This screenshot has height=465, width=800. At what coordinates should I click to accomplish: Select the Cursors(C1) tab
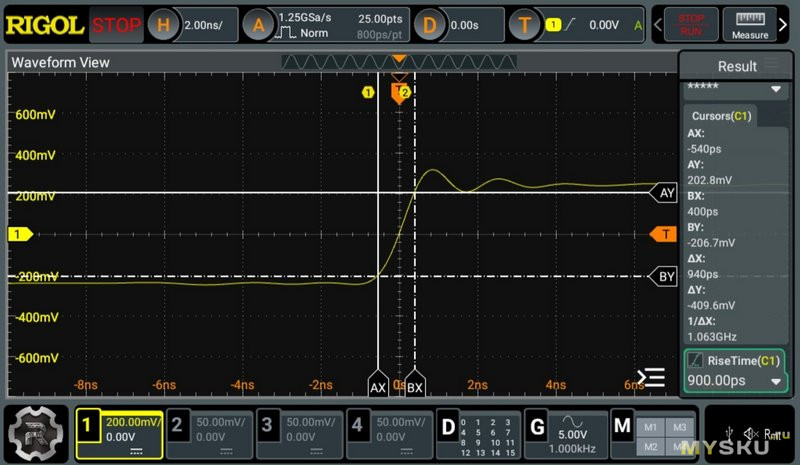pyautogui.click(x=721, y=116)
